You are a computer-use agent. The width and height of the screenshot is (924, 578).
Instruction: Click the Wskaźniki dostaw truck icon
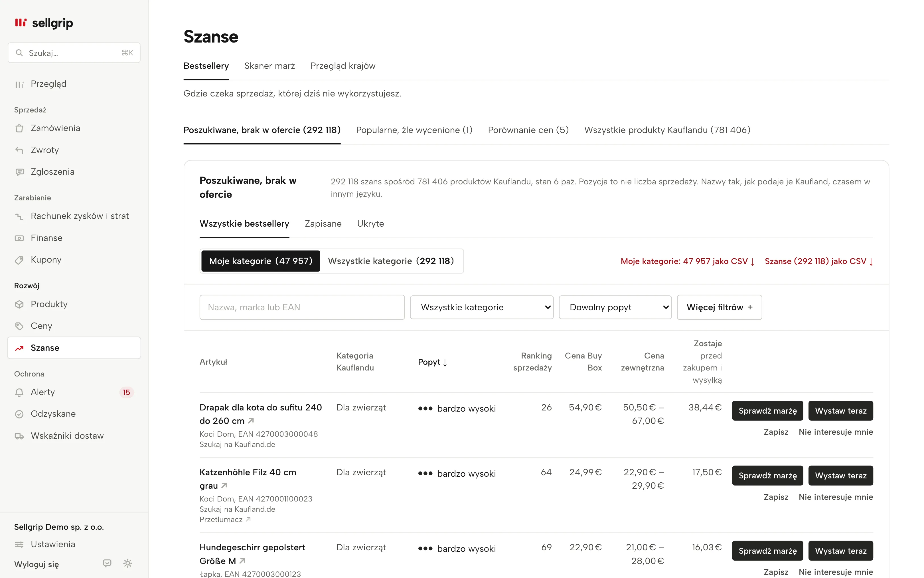pos(19,436)
